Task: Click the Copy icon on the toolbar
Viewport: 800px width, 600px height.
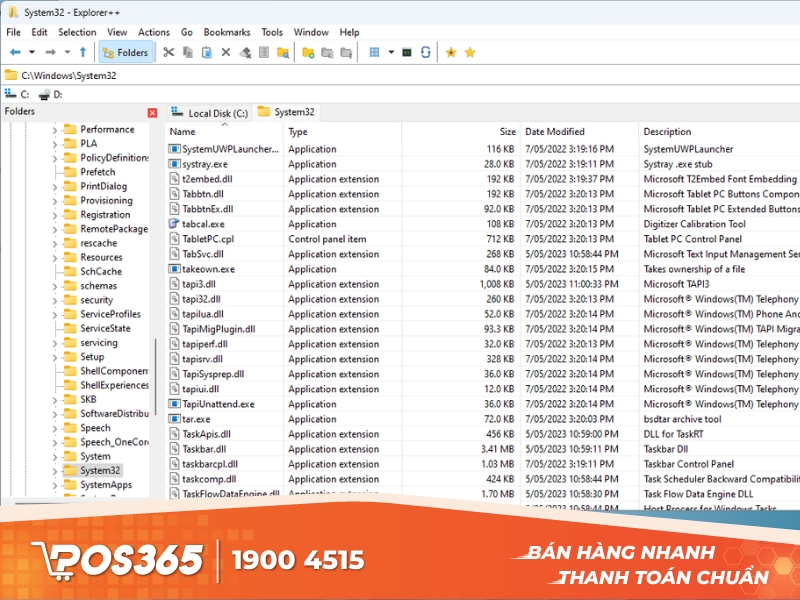Action: [187, 52]
